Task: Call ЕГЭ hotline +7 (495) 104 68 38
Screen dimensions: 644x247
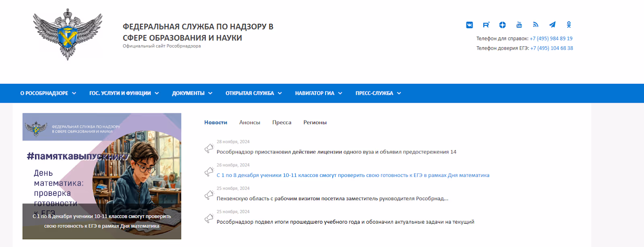Action: point(551,48)
